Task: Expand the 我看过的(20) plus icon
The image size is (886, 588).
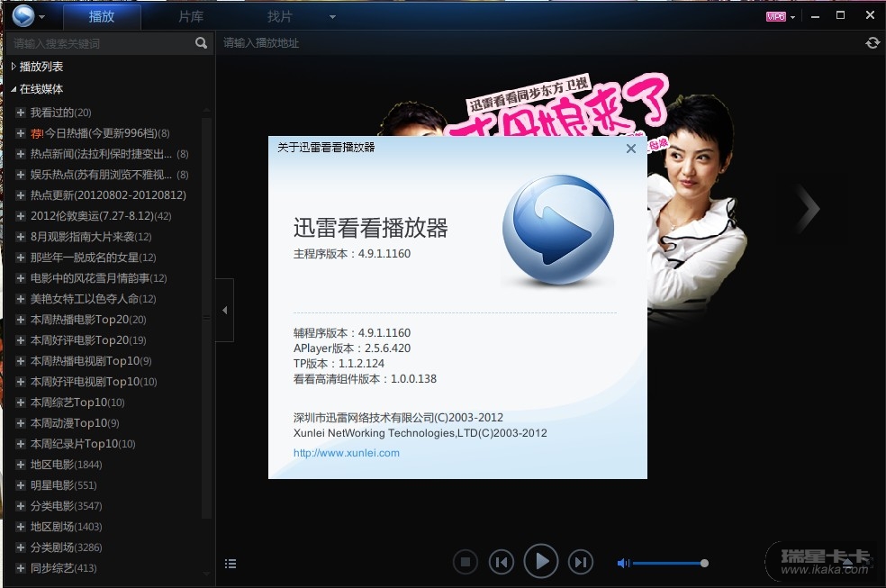Action: [21, 113]
